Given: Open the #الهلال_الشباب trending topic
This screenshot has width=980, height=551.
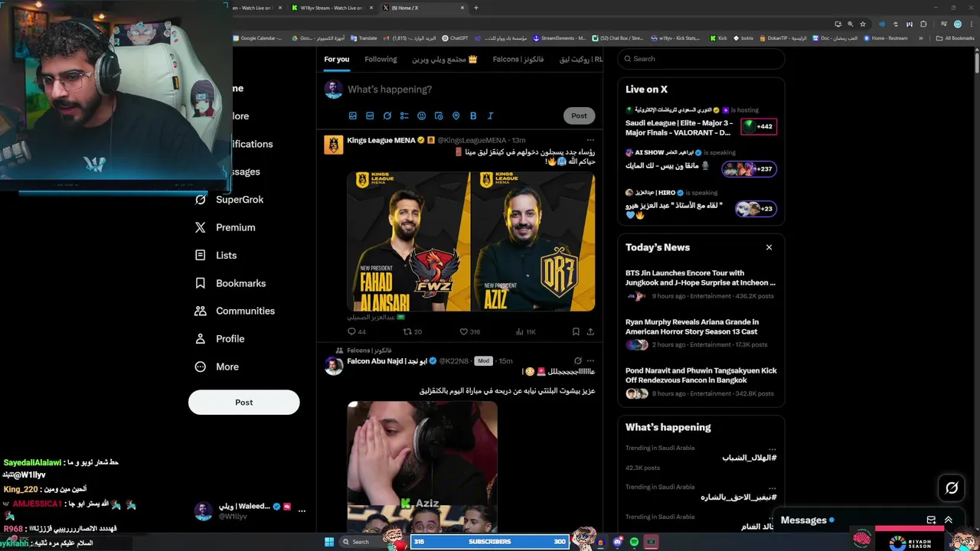Looking at the screenshot, I should (750, 458).
